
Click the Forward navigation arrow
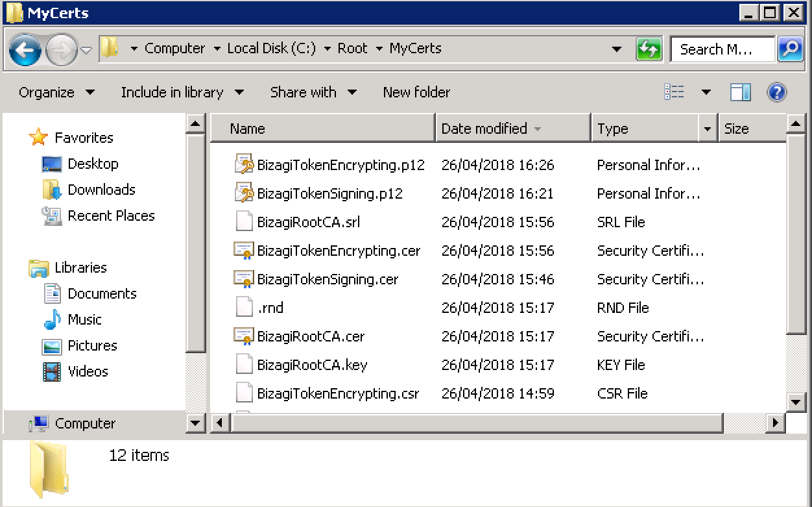click(x=62, y=50)
